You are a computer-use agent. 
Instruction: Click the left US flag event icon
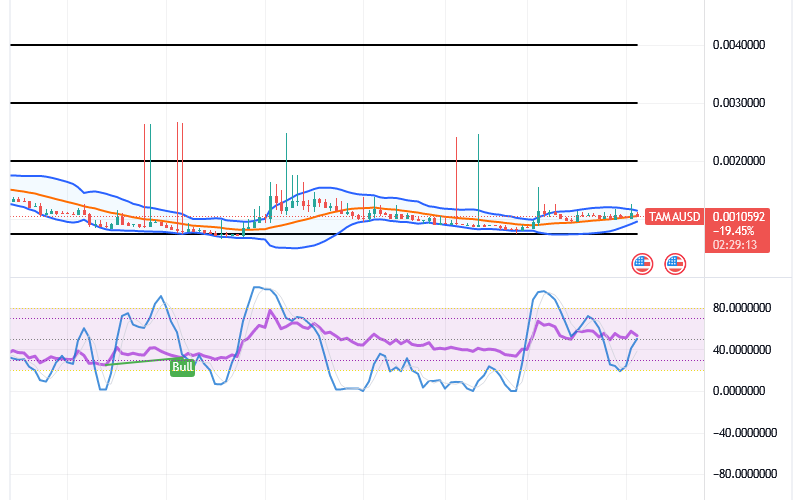[643, 264]
